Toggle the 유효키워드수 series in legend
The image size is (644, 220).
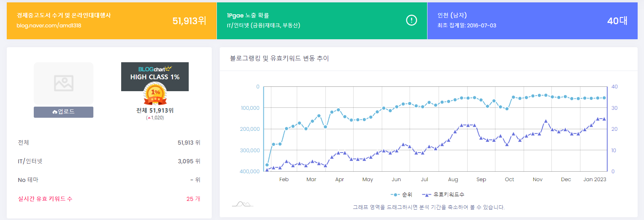pyautogui.click(x=443, y=195)
